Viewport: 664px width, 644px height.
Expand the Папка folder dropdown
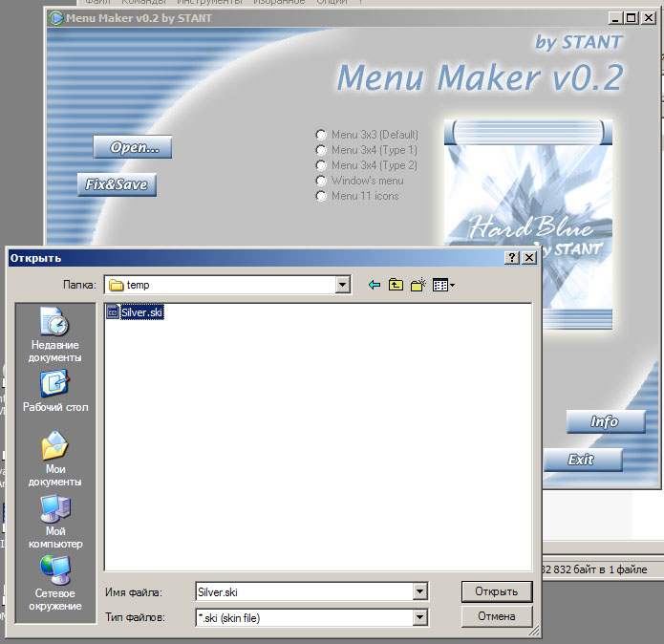(342, 285)
